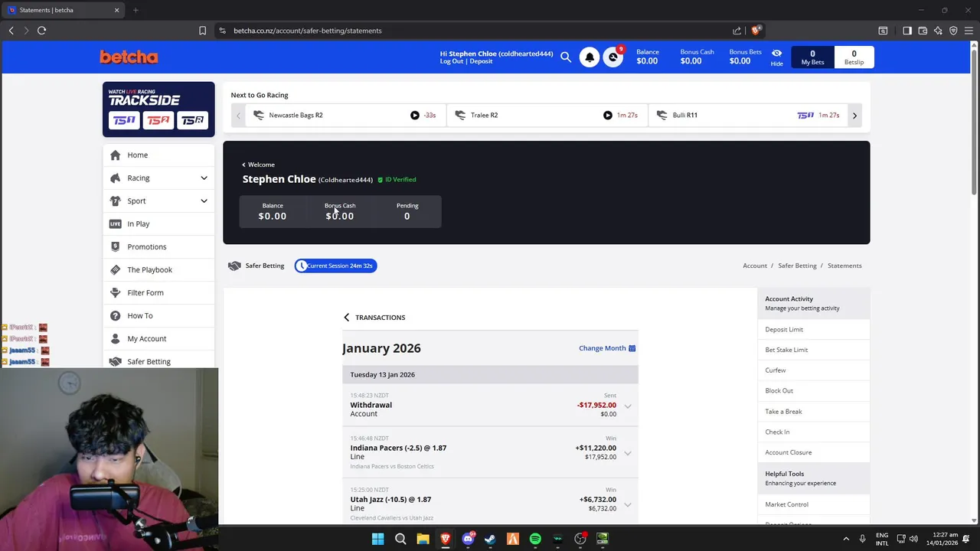Image resolution: width=980 pixels, height=551 pixels.
Task: Click the Current Session timer pill
Action: coord(335,266)
